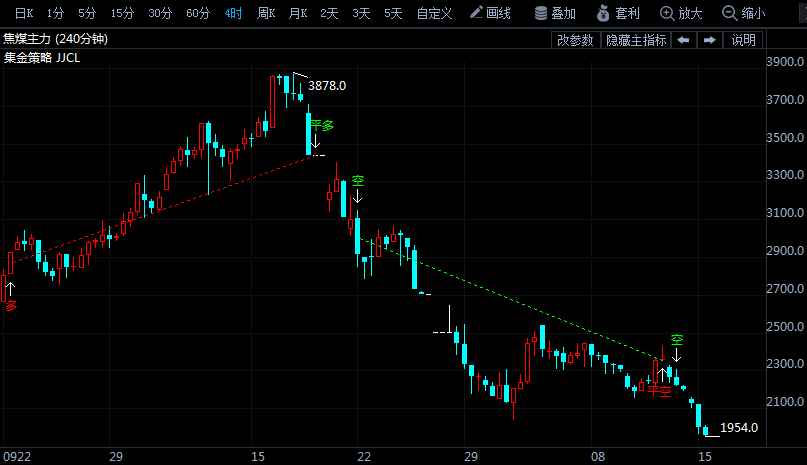The height and width of the screenshot is (465, 807).
Task: Click the red 平空 signal marker
Action: click(x=659, y=391)
